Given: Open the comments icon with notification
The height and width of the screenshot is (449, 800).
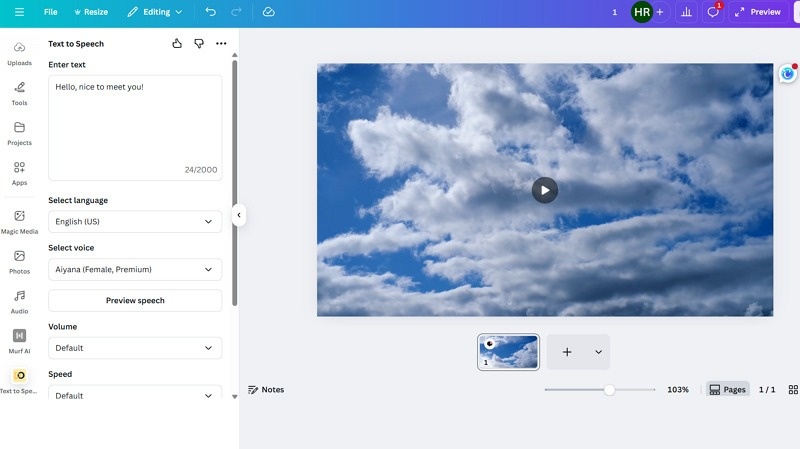Looking at the screenshot, I should pyautogui.click(x=713, y=12).
